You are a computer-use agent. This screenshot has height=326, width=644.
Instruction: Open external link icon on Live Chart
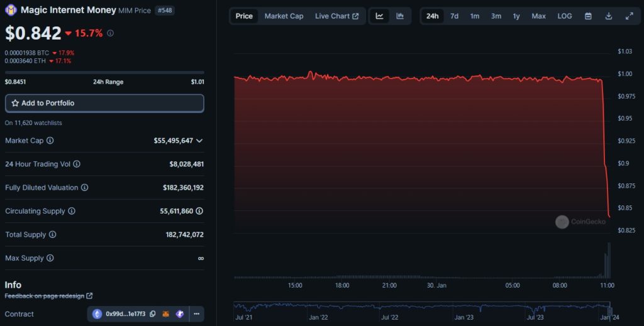356,16
